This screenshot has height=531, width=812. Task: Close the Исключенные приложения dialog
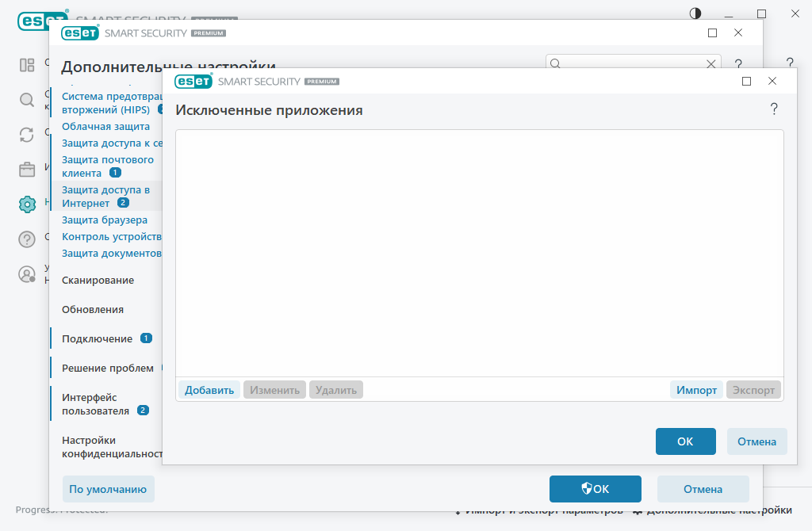coord(772,82)
